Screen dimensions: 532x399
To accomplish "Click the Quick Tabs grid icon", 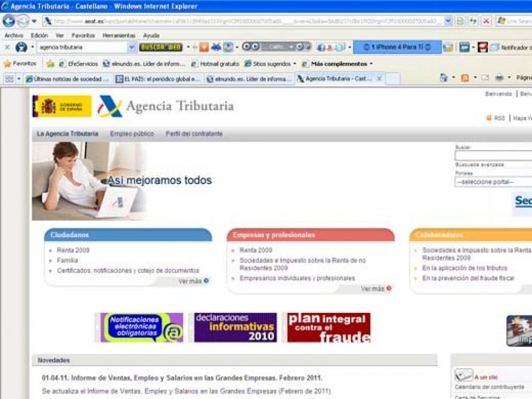I will [9, 79].
